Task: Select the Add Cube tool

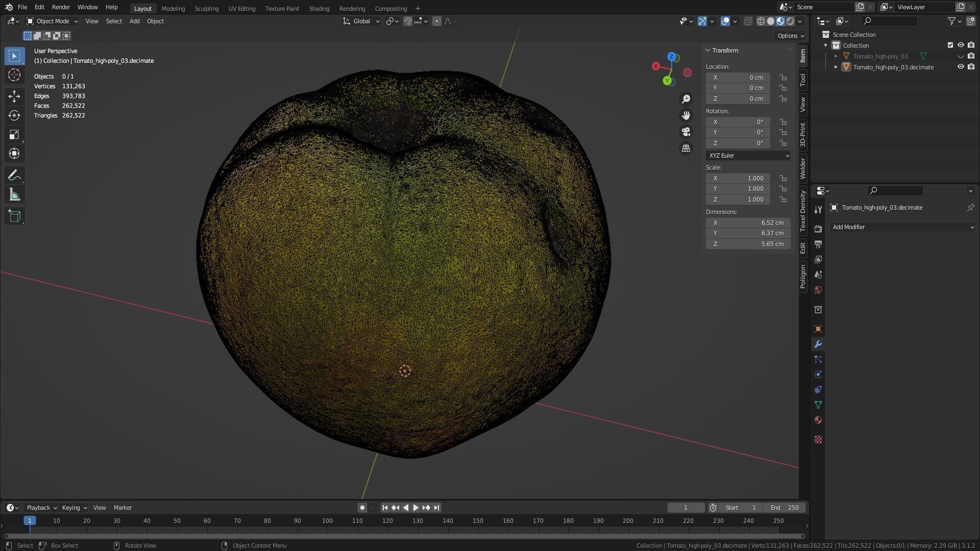Action: coord(14,216)
